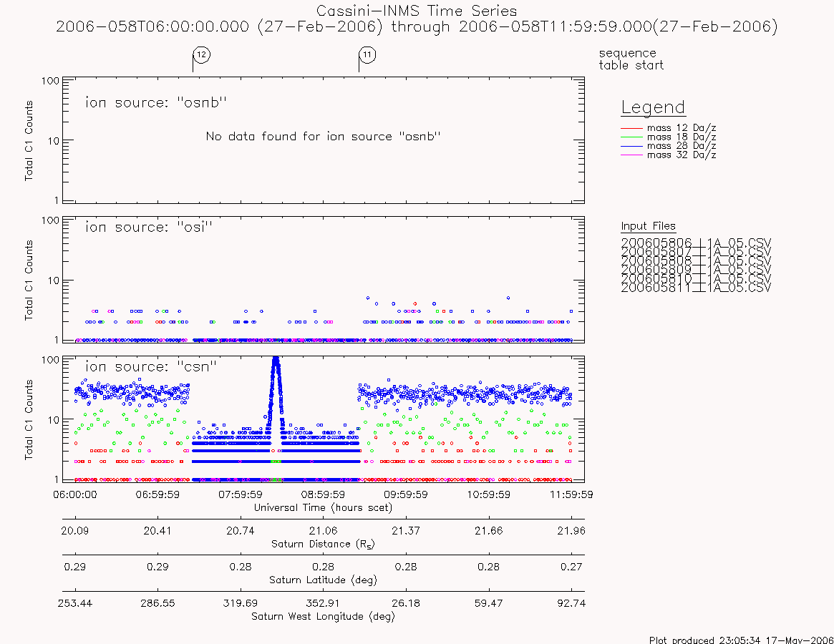Click the 20.74 Saturn distance value
834x644 pixels.
(x=241, y=531)
